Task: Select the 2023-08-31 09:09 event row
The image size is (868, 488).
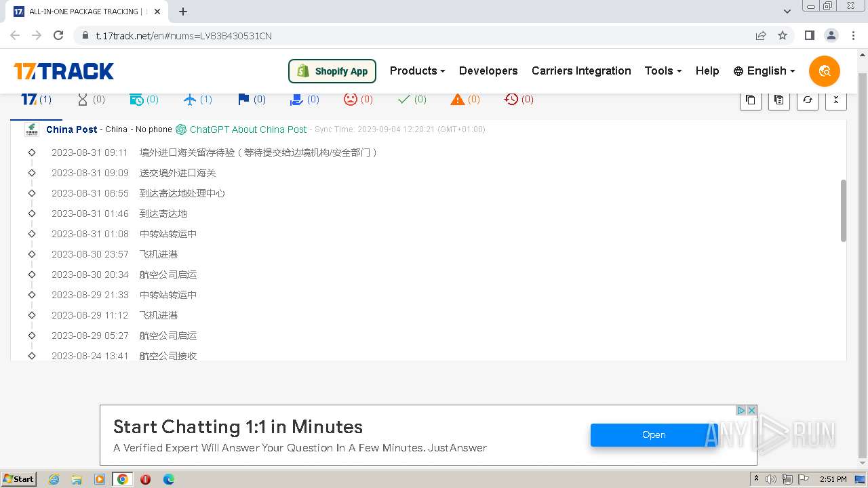Action: (x=134, y=173)
